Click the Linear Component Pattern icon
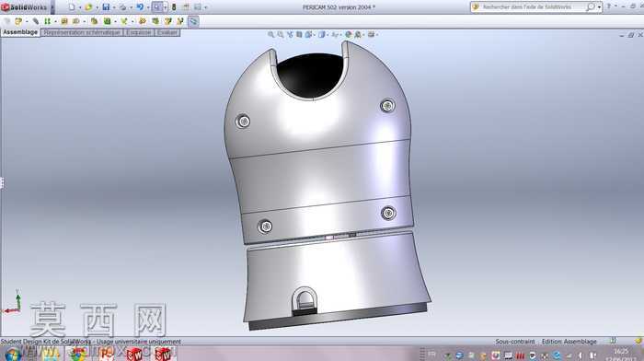Image resolution: width=644 pixels, height=361 pixels. coord(48,21)
